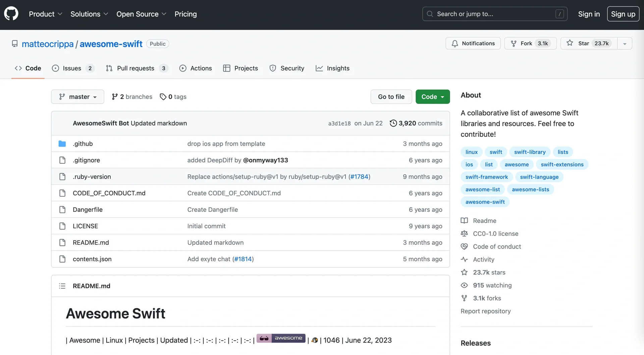Open the matteocrippa owner link

tap(48, 44)
